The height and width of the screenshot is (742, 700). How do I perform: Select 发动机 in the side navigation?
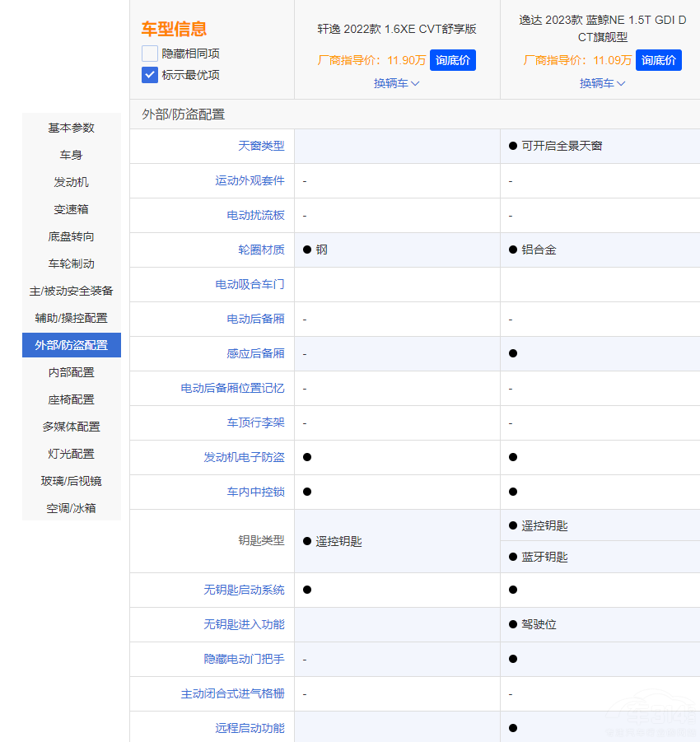click(72, 182)
